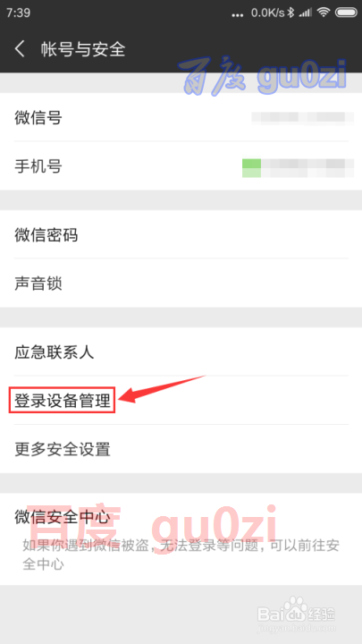
Task: Open the 微信号 row
Action: click(x=181, y=117)
